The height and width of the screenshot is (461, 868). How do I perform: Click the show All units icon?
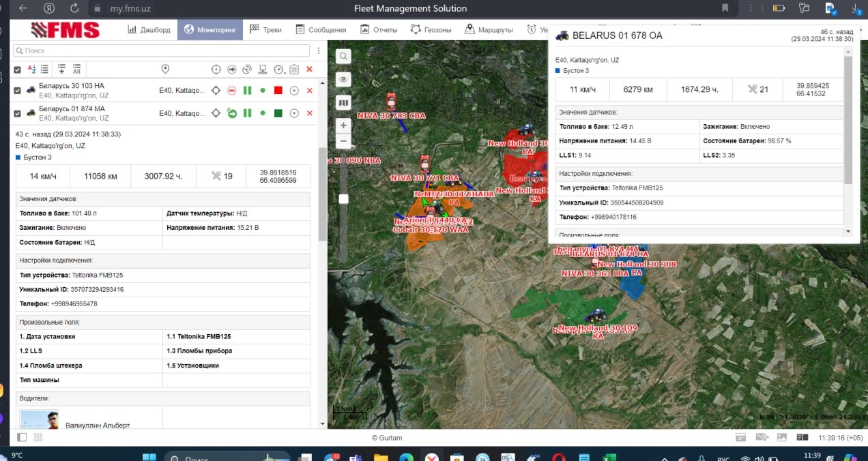point(76,70)
